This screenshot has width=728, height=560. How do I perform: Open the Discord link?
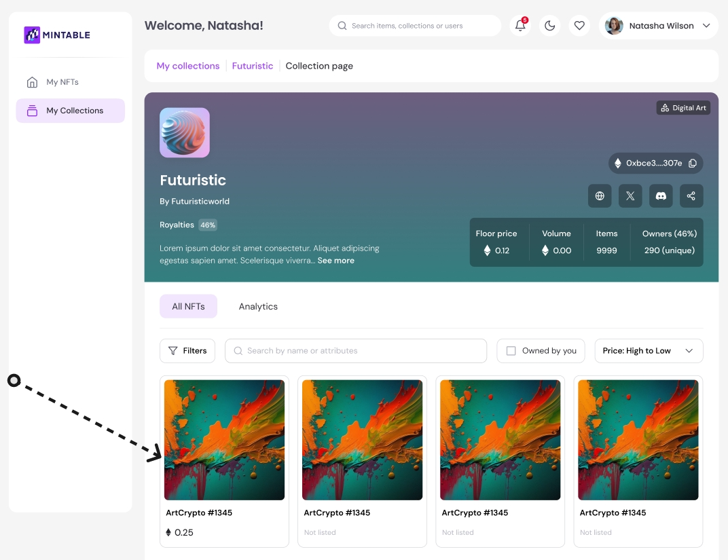point(661,196)
